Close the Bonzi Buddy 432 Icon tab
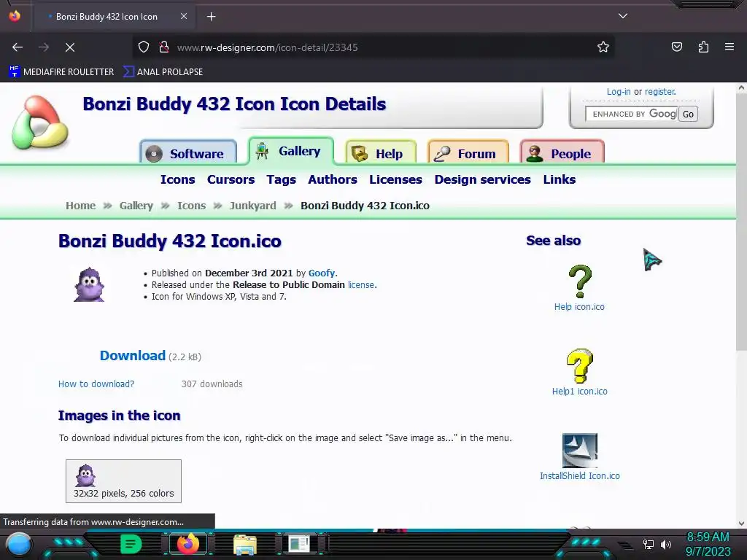747x560 pixels. pos(183,16)
